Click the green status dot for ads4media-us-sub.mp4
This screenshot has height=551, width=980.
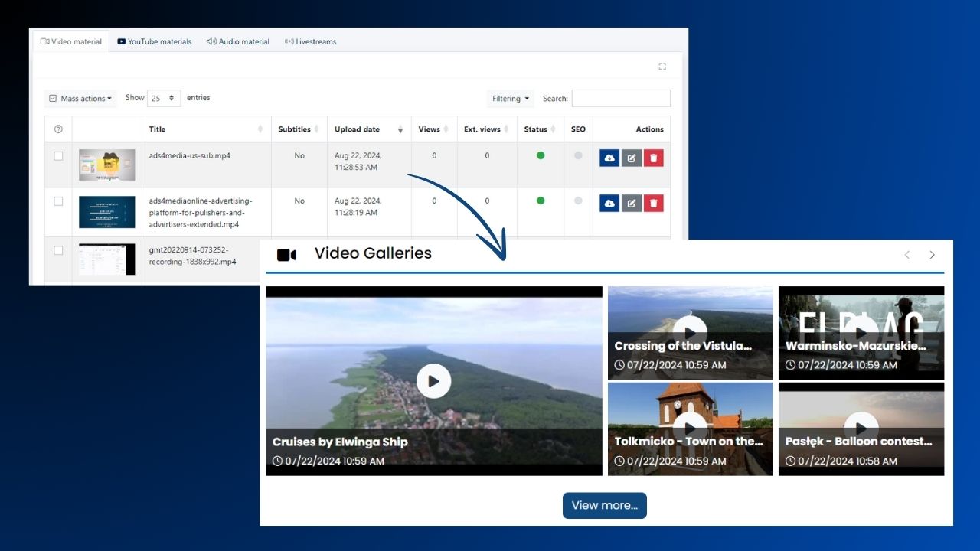pyautogui.click(x=541, y=155)
